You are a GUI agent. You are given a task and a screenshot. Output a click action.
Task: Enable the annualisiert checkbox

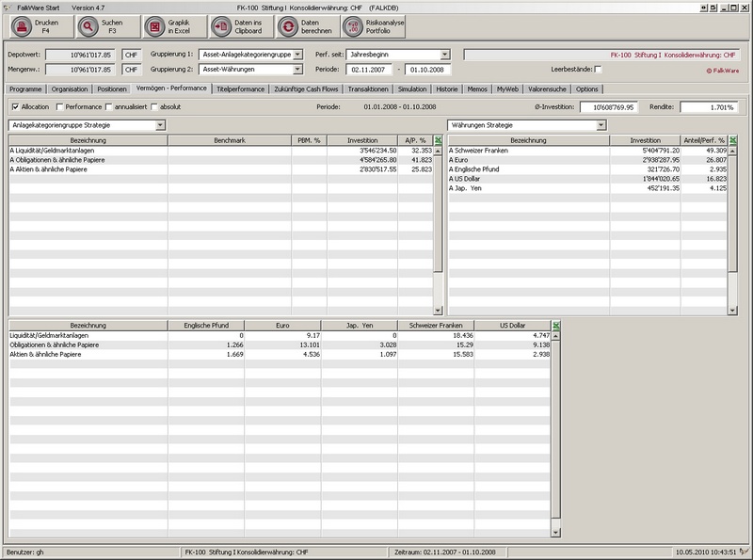108,107
